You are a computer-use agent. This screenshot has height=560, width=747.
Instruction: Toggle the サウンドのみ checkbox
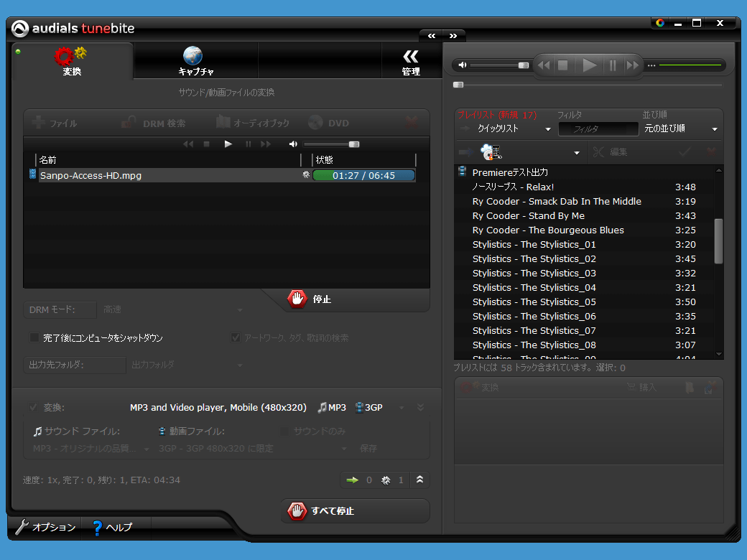coord(284,431)
